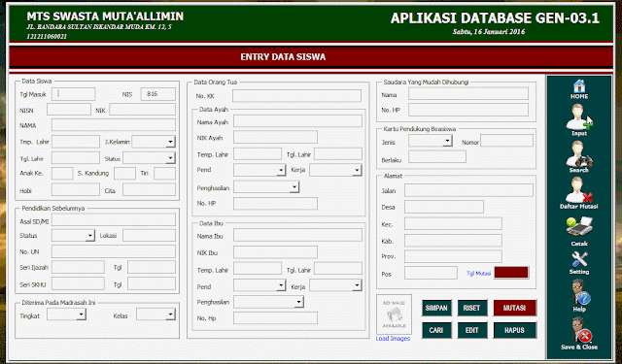
Task: Click the Kab. field
Action: [x=453, y=240]
